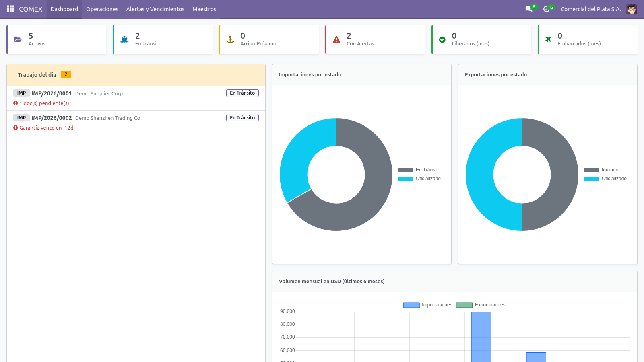Viewport: 644px width, 362px height.
Task: Click Demo Supplier Corp partner name
Action: (99, 93)
